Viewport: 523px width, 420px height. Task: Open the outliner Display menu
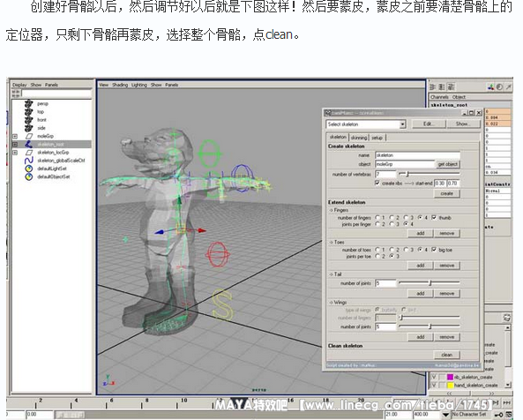click(19, 85)
